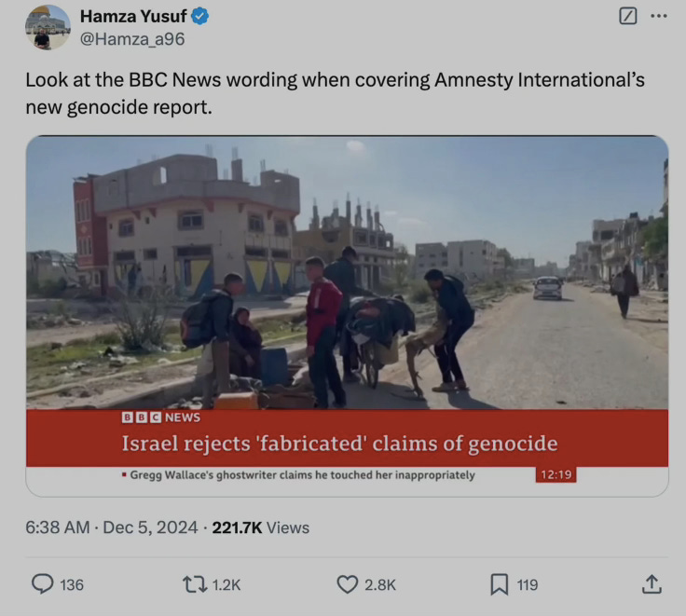This screenshot has width=686, height=616.
Task: Click the 119 bookmarks count
Action: coord(528,585)
